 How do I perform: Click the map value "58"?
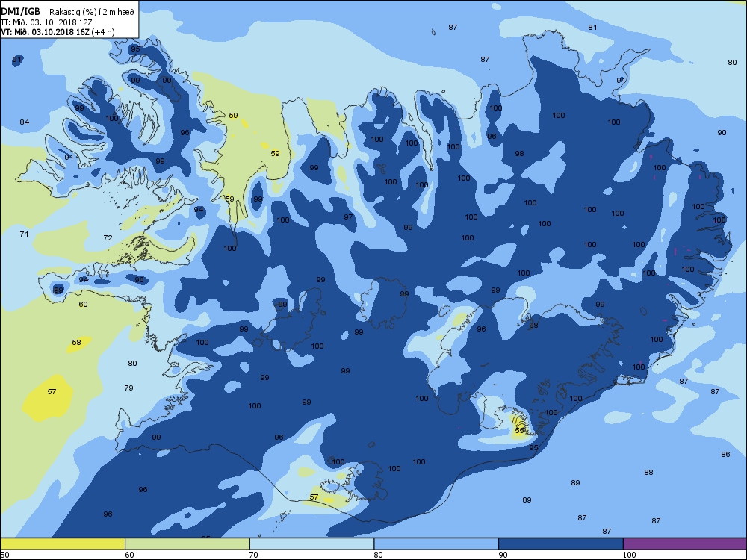(76, 343)
